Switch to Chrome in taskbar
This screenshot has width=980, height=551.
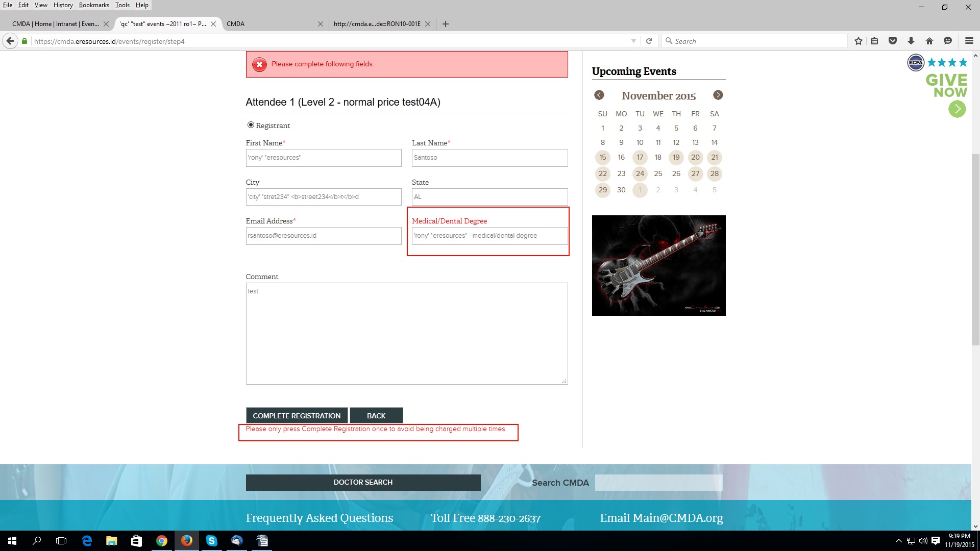click(x=161, y=541)
